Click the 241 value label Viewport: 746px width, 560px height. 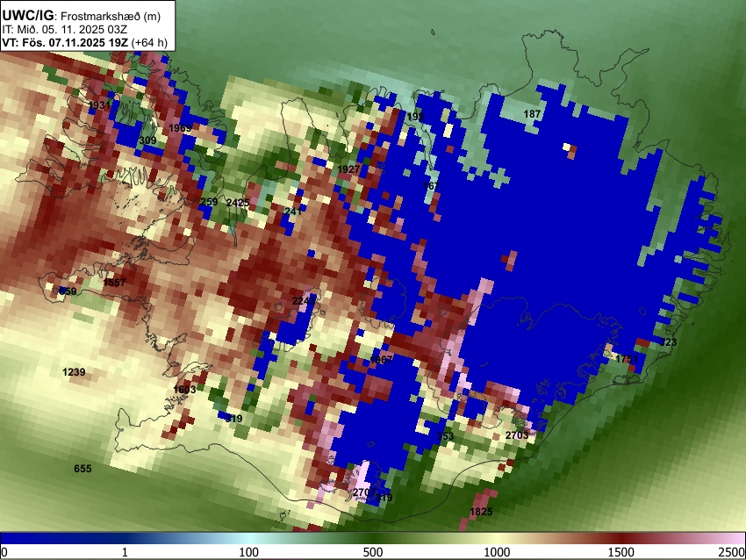click(293, 212)
